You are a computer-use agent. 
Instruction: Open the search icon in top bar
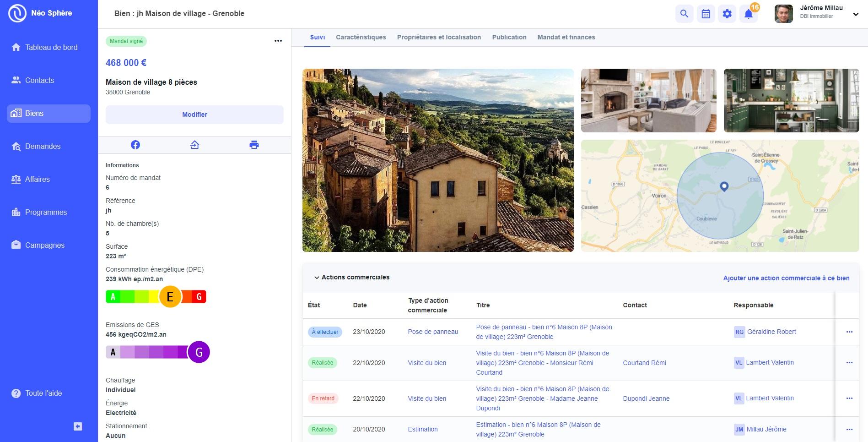(x=684, y=14)
